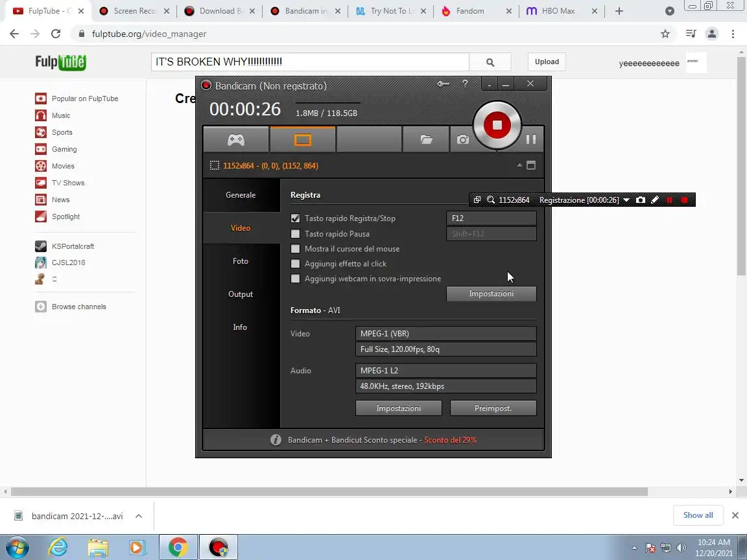Enable Tasto rapido Pausa checkbox
The width and height of the screenshot is (747, 560).
tap(296, 234)
